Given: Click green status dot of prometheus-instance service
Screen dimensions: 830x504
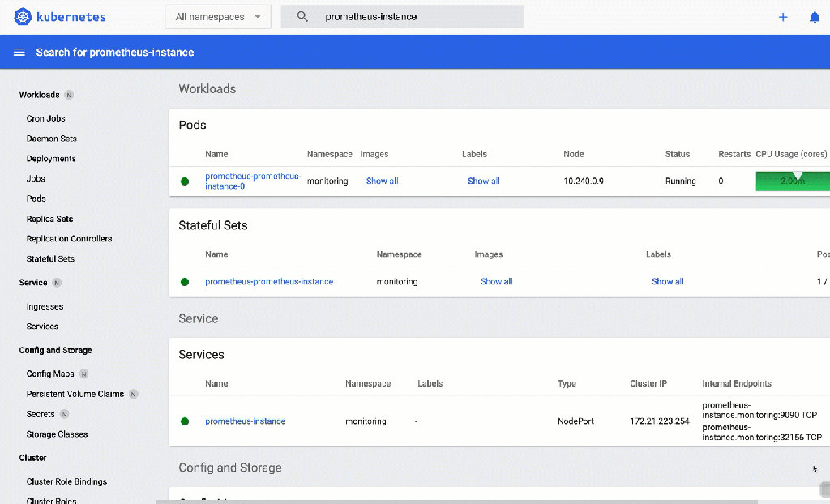Looking at the screenshot, I should 185,421.
